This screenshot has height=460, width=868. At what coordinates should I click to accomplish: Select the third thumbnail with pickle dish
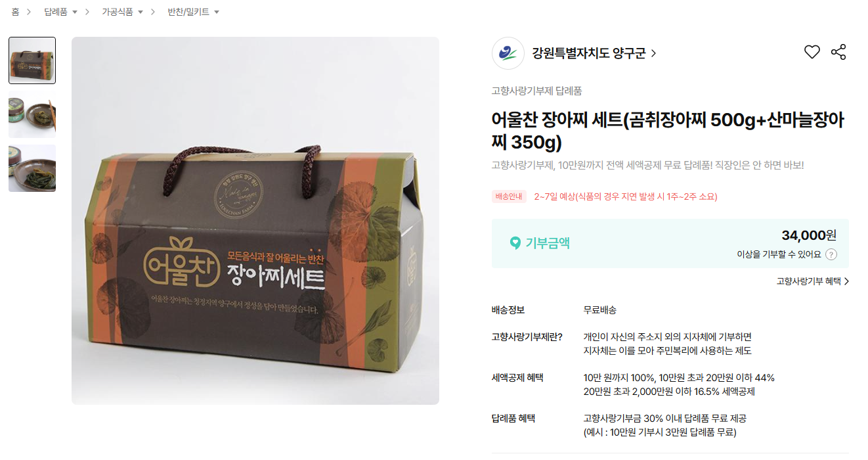pyautogui.click(x=32, y=168)
